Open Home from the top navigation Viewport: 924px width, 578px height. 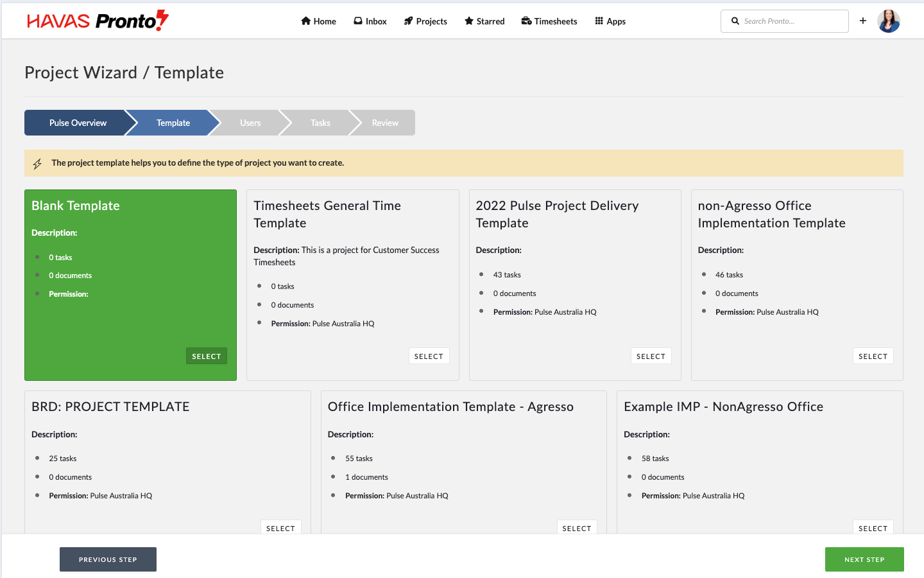318,21
